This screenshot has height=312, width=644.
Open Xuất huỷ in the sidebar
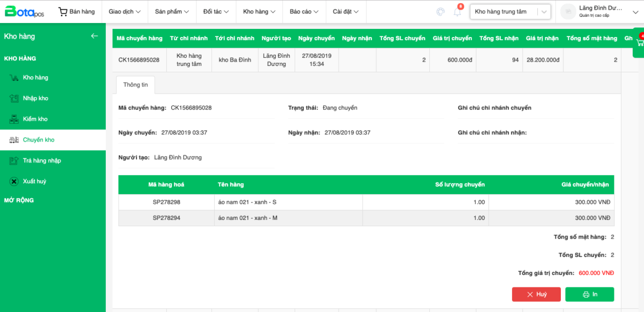(x=34, y=181)
